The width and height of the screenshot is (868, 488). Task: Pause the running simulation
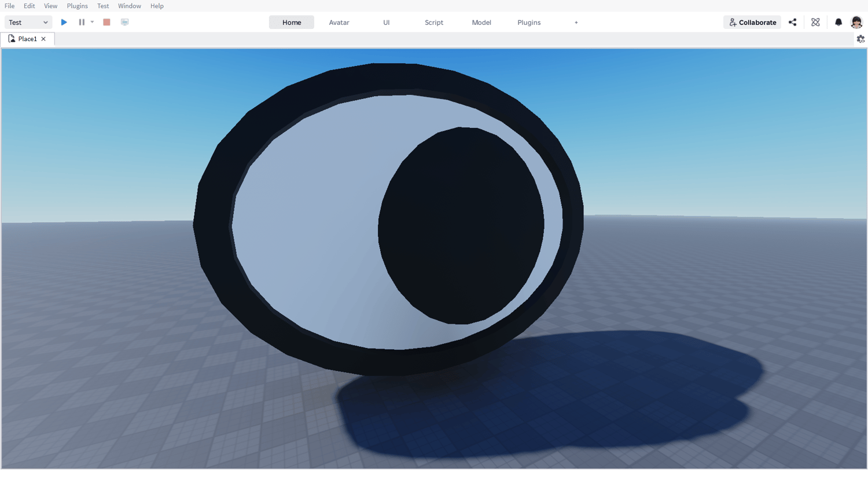(x=82, y=22)
